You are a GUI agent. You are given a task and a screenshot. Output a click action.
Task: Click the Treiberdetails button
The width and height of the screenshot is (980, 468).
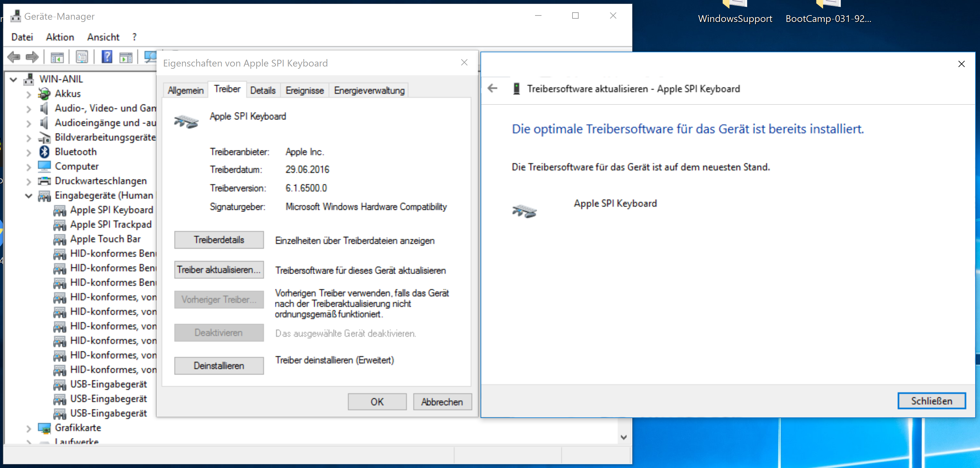[x=219, y=240]
